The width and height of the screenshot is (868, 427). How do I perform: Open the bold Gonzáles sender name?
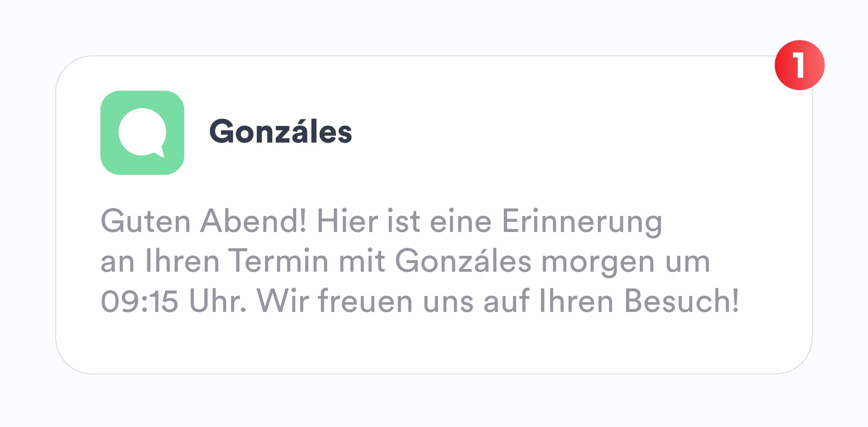280,132
